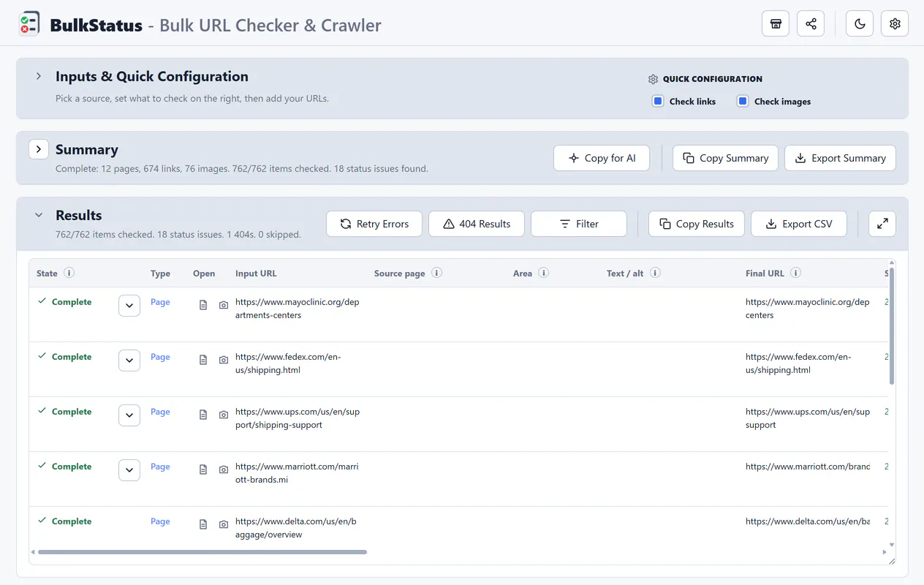Screen dimensions: 924x585
Task: Click camera icon for mayoclinic row
Action: coord(224,305)
